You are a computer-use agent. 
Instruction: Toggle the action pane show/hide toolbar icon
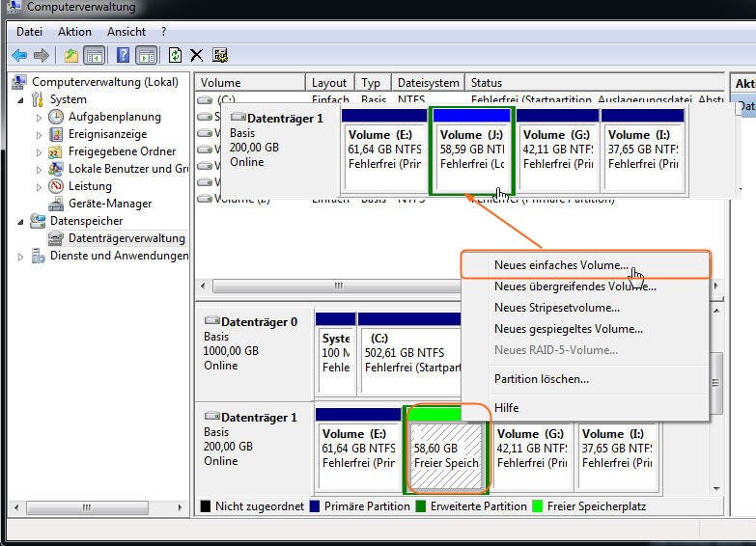tap(147, 55)
